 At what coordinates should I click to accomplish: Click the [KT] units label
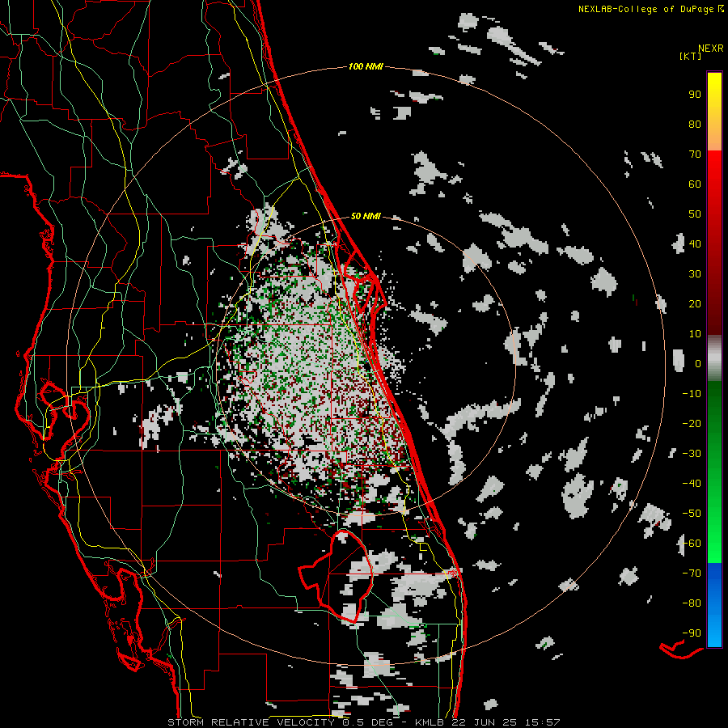(x=691, y=56)
